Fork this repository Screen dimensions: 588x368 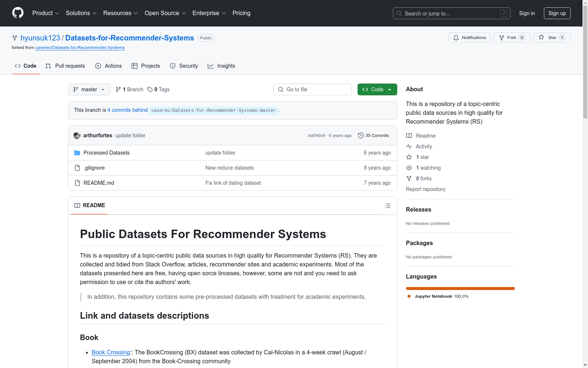click(x=512, y=38)
